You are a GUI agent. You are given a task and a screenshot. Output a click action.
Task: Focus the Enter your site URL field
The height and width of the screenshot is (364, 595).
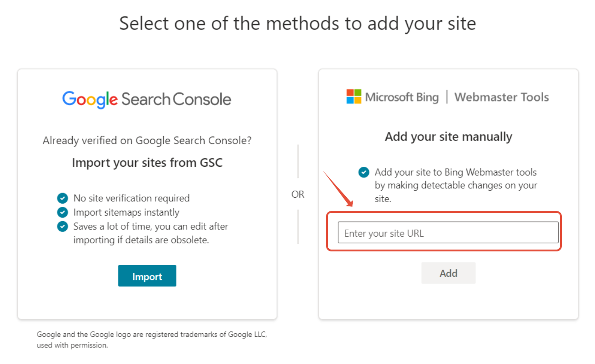tap(448, 233)
